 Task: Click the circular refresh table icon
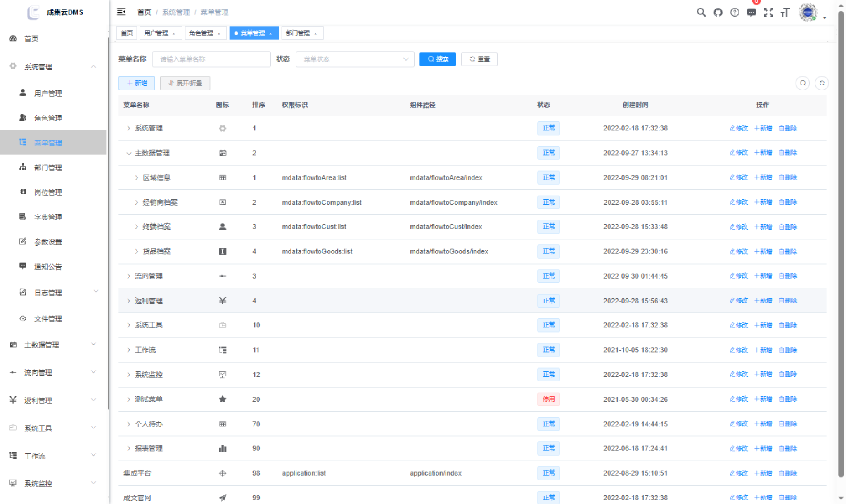(822, 83)
